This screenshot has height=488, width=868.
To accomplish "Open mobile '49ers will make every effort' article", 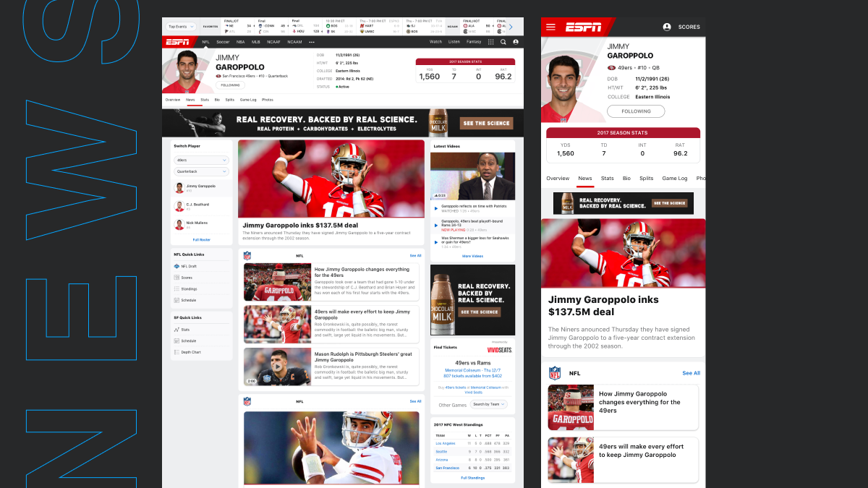I will [623, 460].
